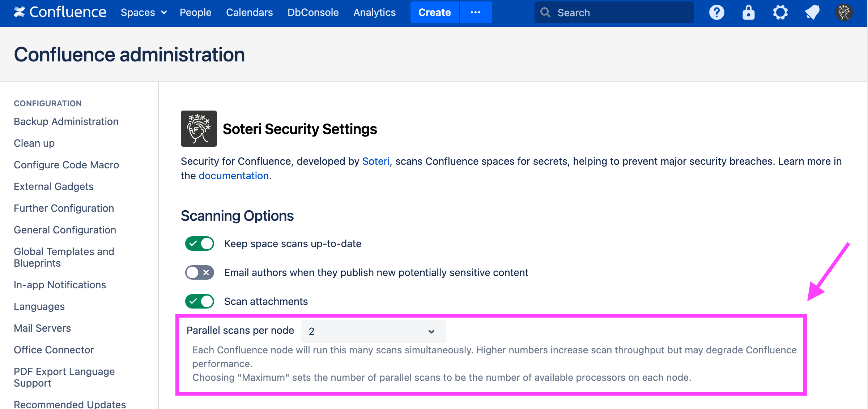Click into the Search field
This screenshot has height=409, width=868.
(618, 13)
